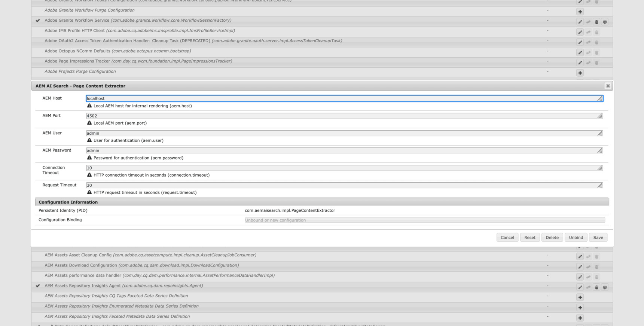Add CQ Tags Faceted Data Series Definition
Image resolution: width=644 pixels, height=326 pixels.
coord(580,298)
